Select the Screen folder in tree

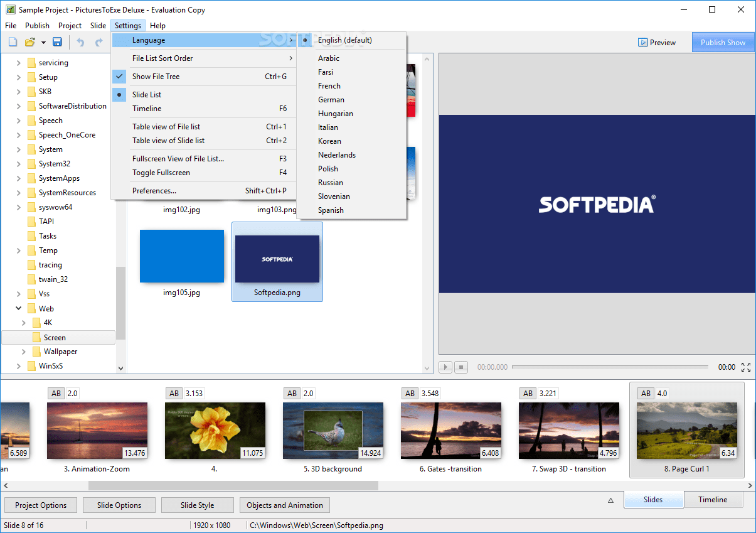pyautogui.click(x=58, y=337)
